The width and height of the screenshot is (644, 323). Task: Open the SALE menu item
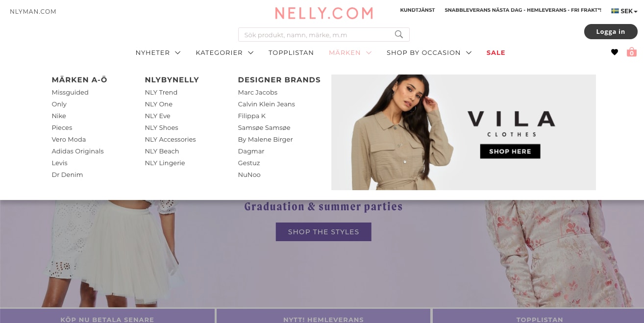pyautogui.click(x=495, y=52)
